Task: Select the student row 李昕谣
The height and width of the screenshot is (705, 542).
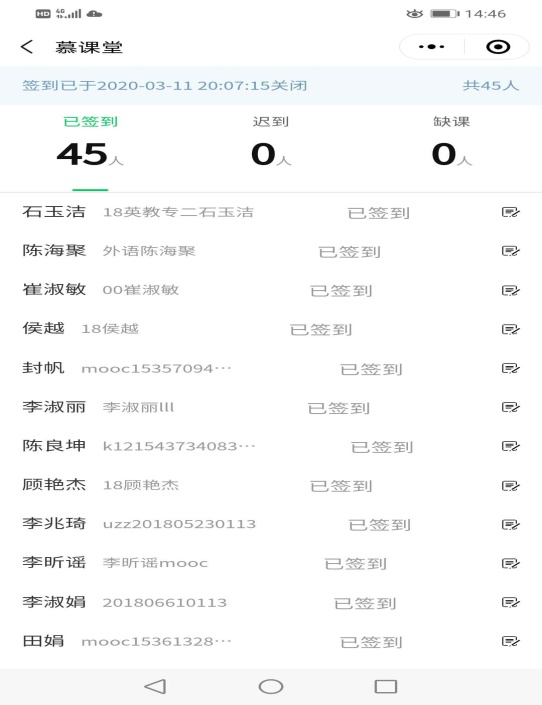Action: 271,563
